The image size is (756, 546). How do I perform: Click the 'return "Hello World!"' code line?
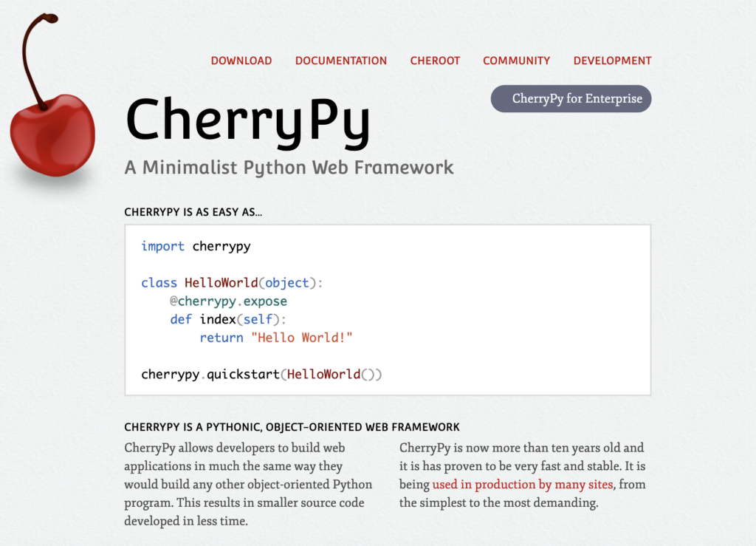pos(276,338)
